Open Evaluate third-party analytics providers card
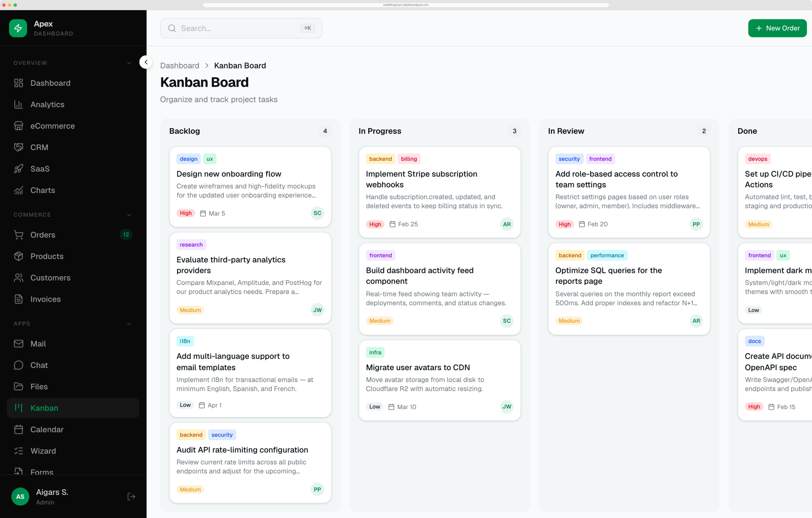This screenshot has height=518, width=812. [x=250, y=278]
